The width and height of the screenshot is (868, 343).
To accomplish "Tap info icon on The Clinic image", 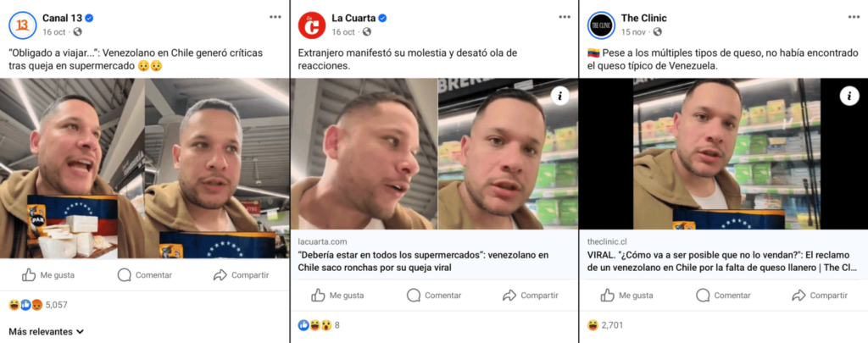I will 849,96.
